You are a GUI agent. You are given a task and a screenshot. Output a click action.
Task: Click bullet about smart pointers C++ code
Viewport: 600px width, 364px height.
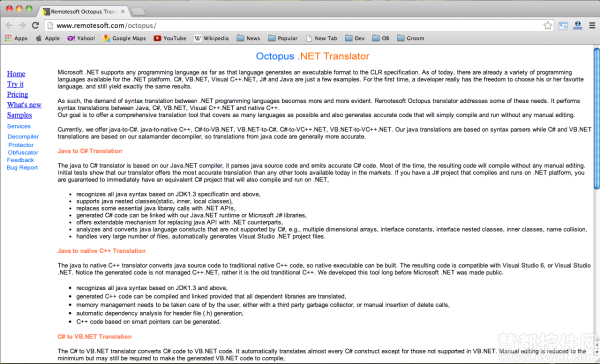[148, 322]
